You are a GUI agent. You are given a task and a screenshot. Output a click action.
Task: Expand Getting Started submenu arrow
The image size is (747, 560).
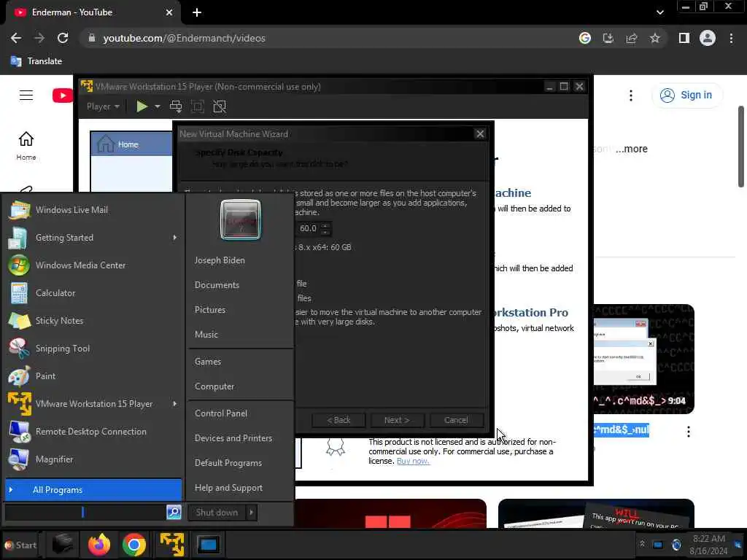[x=175, y=238]
